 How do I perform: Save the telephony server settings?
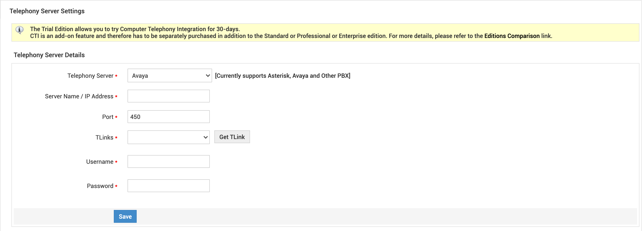(x=125, y=217)
